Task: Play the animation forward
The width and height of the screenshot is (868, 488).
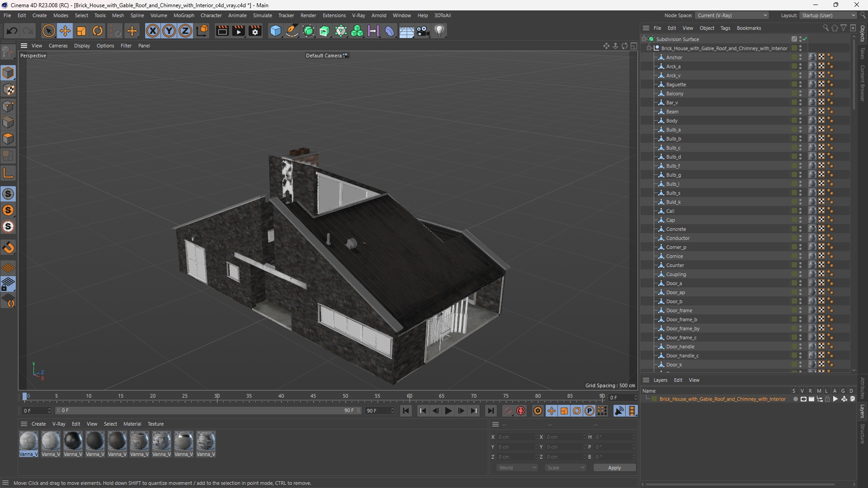Action: (x=448, y=411)
